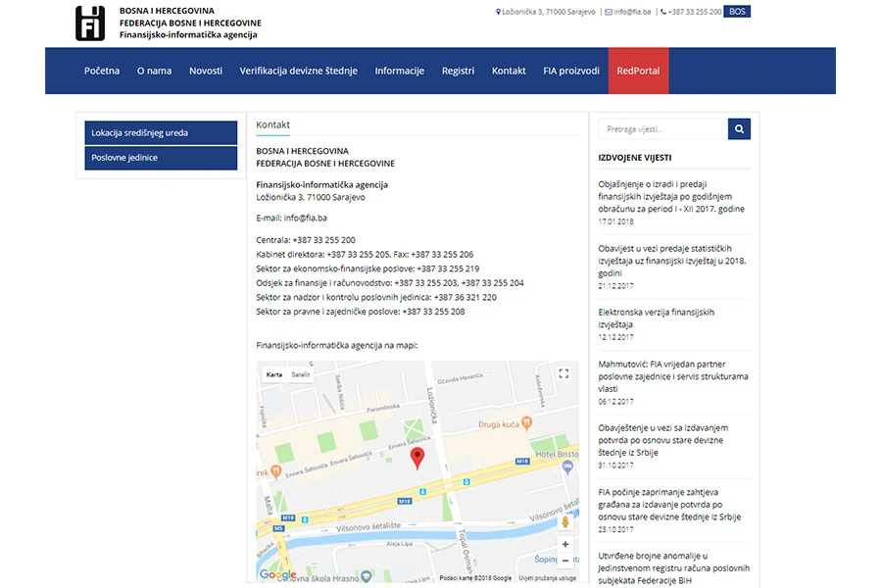Click the 21.12.2017 news date
This screenshot has height=588, width=882.
[616, 286]
